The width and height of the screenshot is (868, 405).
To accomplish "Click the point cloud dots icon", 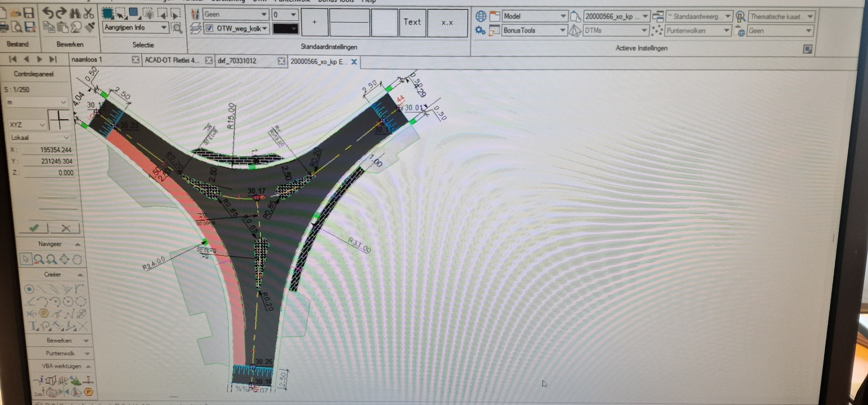I will pos(657,31).
